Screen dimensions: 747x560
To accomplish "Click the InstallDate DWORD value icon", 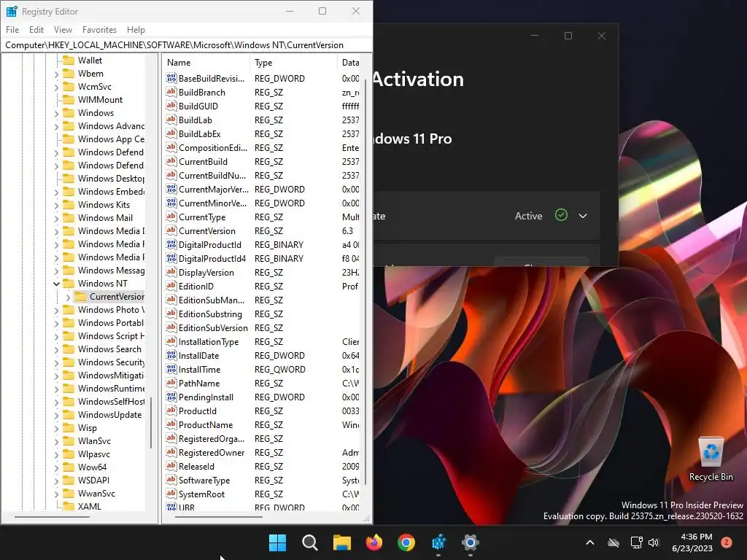I will pyautogui.click(x=171, y=355).
